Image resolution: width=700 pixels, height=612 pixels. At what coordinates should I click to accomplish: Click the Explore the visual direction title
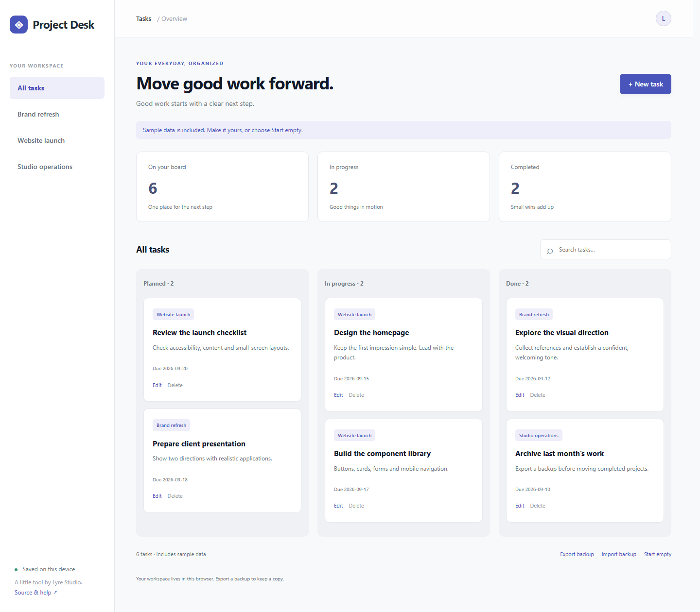point(562,333)
